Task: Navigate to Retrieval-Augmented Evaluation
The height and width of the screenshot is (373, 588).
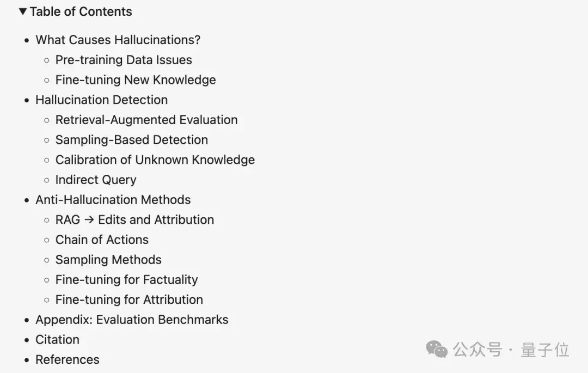Action: point(146,120)
